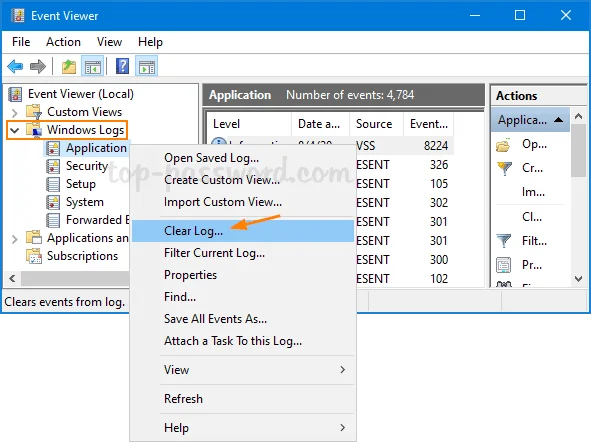This screenshot has height=442, width=591.
Task: Click the Subscriptions icon
Action: click(34, 256)
